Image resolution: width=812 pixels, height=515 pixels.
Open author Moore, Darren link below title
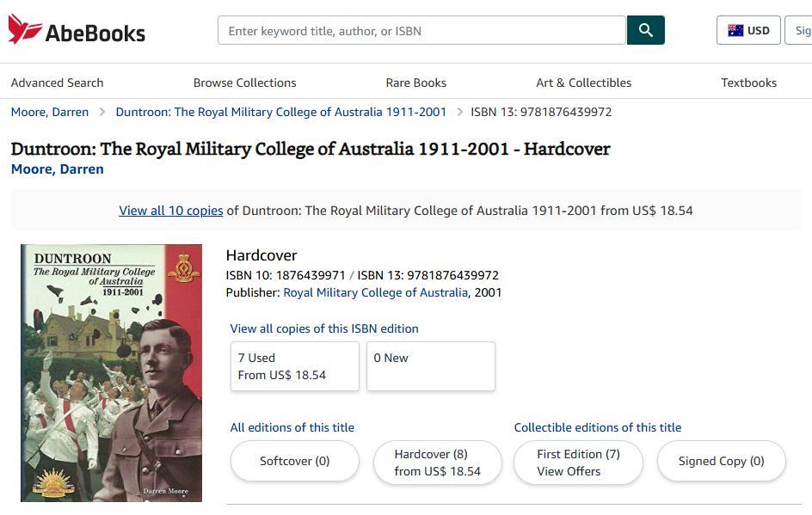tap(57, 169)
